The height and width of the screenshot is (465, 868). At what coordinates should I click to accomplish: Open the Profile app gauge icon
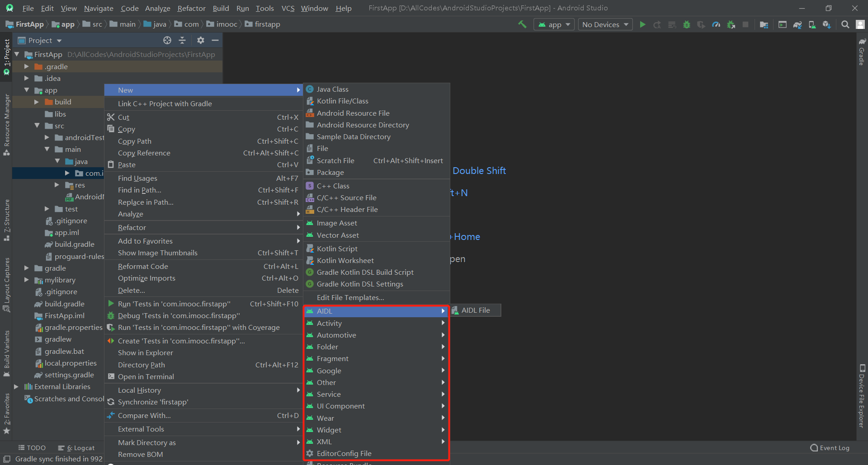pyautogui.click(x=716, y=24)
